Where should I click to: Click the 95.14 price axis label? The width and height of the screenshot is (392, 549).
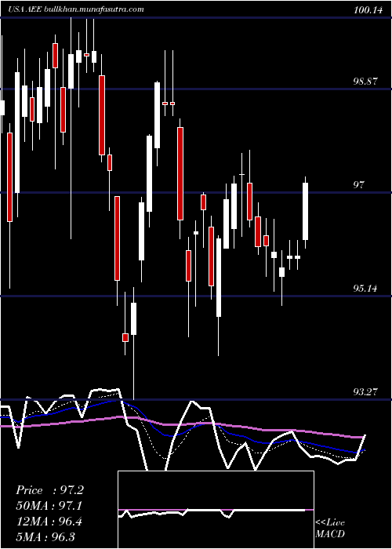pos(366,289)
